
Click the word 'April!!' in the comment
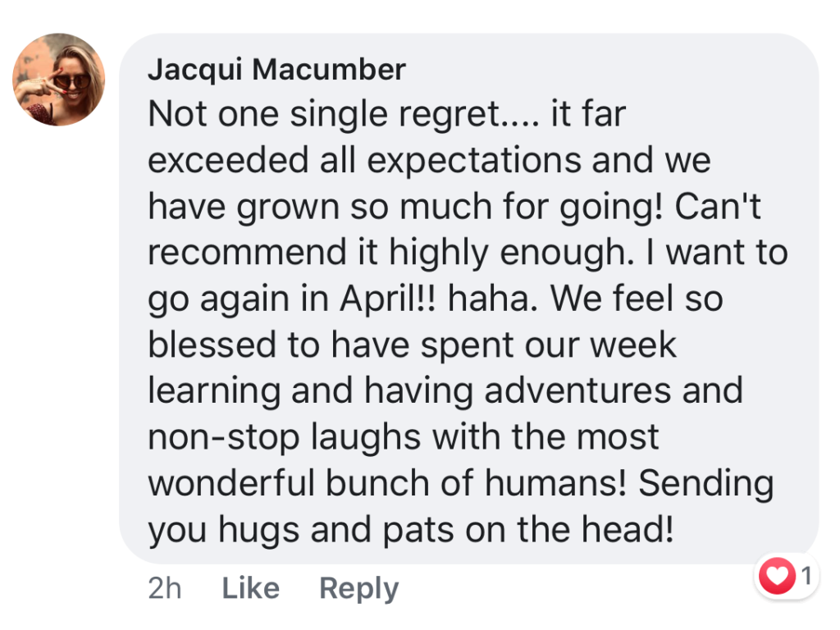(390, 298)
